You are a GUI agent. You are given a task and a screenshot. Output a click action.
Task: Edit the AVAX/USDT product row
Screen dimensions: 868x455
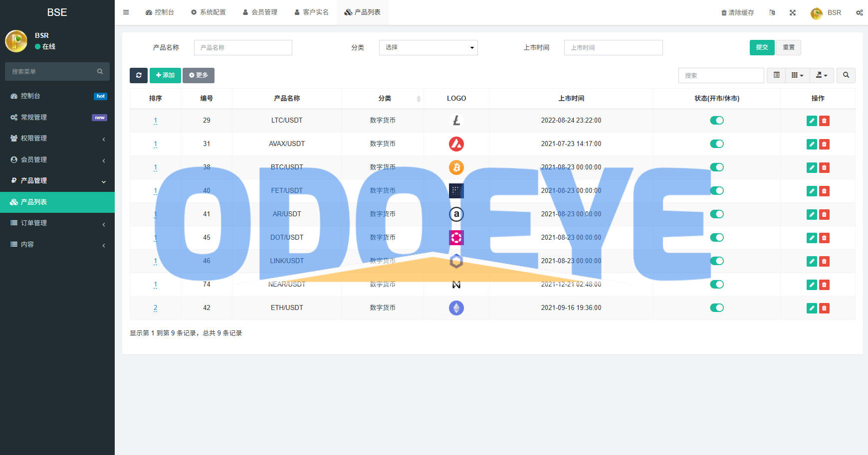coord(812,144)
